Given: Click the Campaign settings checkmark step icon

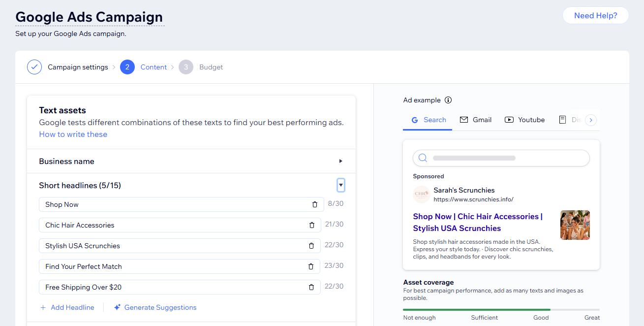Looking at the screenshot, I should point(34,67).
